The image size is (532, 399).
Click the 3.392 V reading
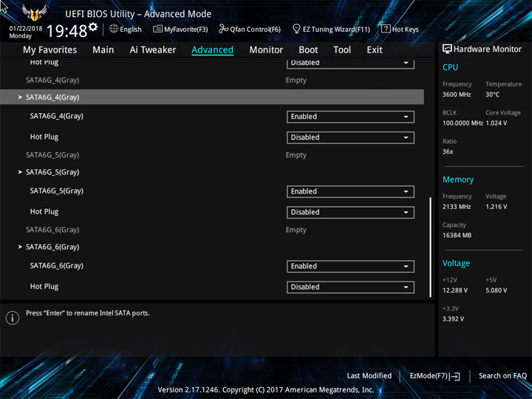(453, 319)
